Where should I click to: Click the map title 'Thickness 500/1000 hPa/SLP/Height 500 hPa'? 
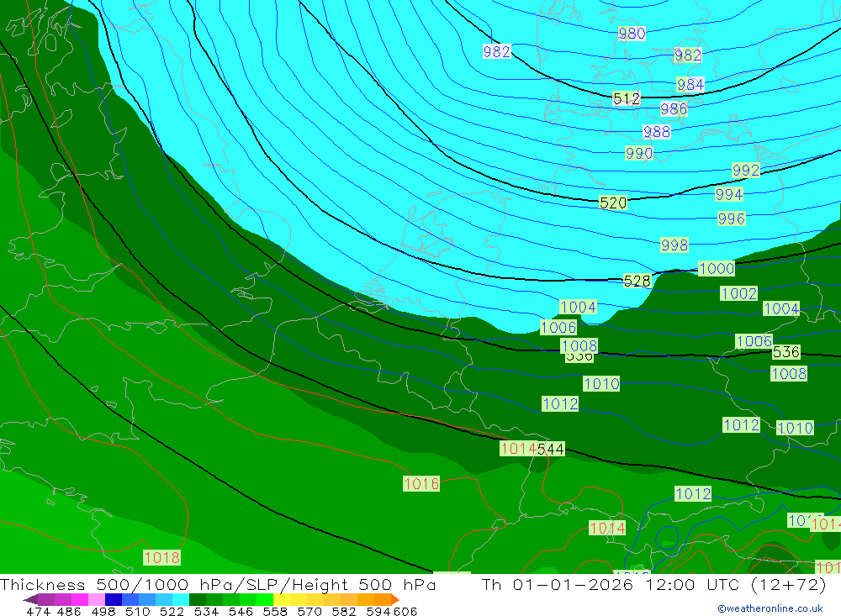218,584
